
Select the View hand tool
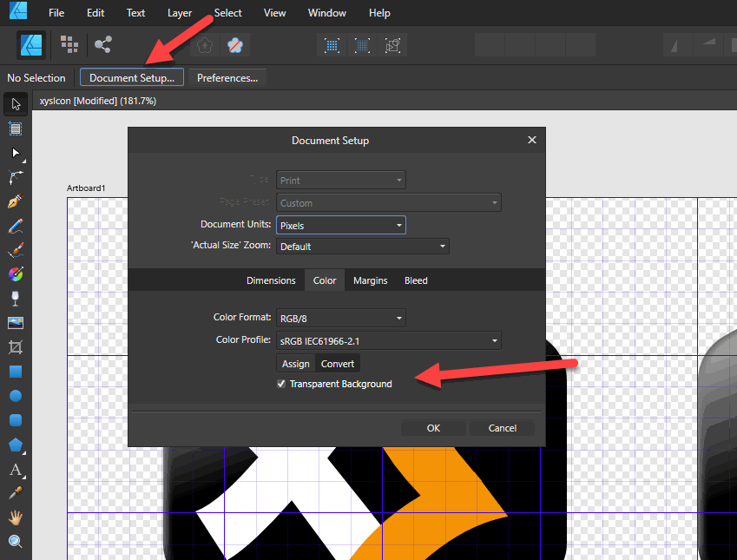pyautogui.click(x=16, y=517)
